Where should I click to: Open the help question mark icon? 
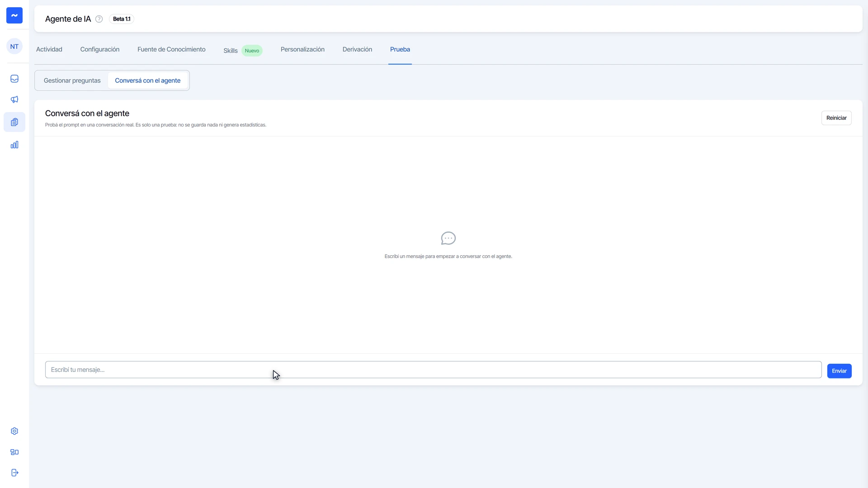click(99, 19)
